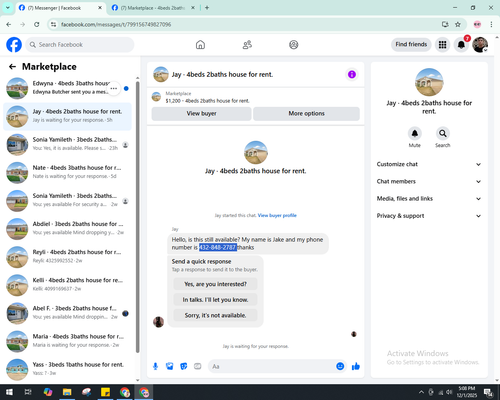Viewport: 500px width, 400px height.
Task: Open the notifications bell icon
Action: (x=461, y=45)
